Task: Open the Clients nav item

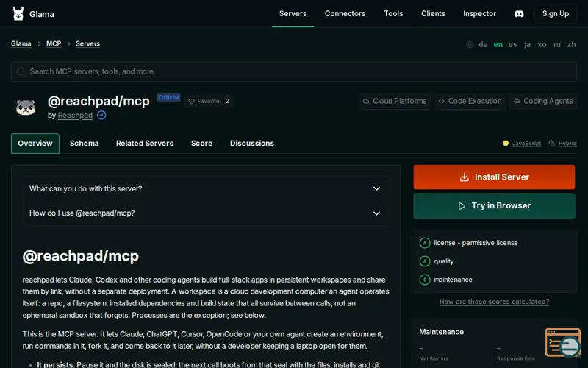Action: click(x=433, y=13)
